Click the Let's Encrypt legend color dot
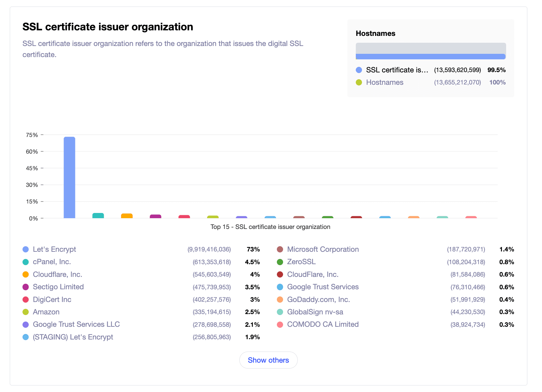 [x=26, y=249]
